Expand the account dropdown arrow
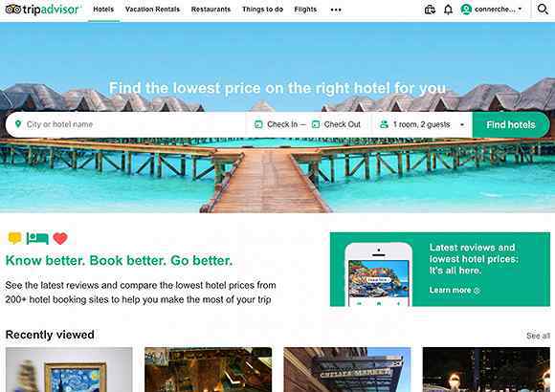Viewport: 555px width, 392px height. pos(520,9)
